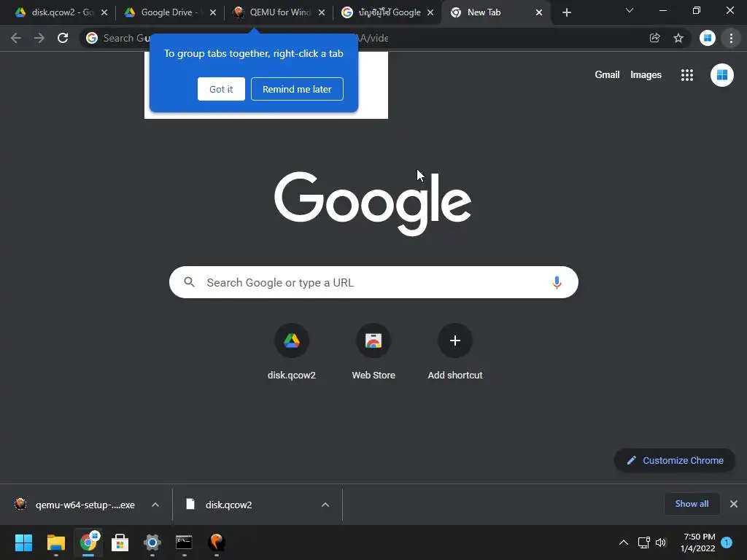Bookmark this tab with star icon
Image resolution: width=747 pixels, height=560 pixels.
(678, 38)
